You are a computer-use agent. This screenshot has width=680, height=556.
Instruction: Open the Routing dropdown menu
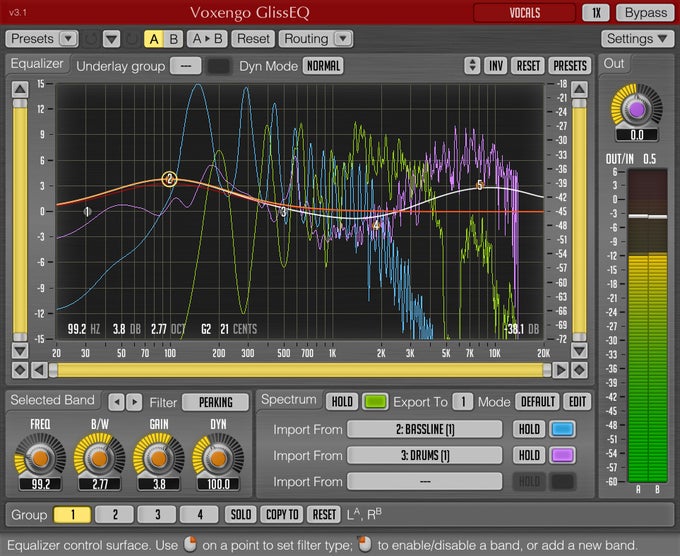click(316, 39)
